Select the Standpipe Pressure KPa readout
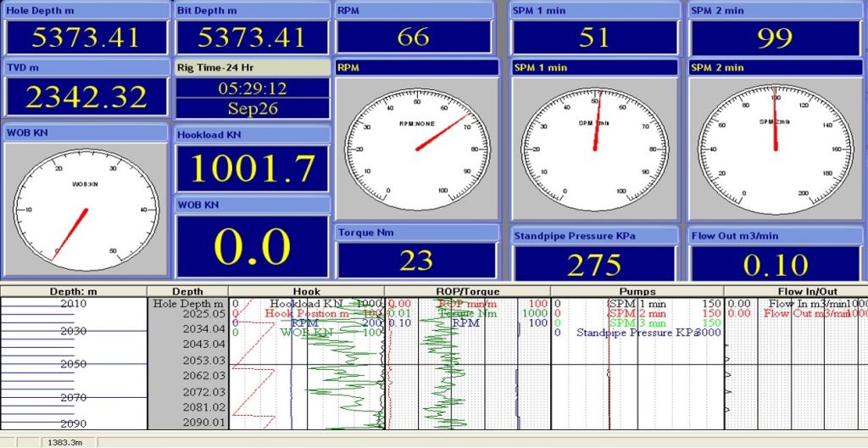868x448 pixels. 594,265
